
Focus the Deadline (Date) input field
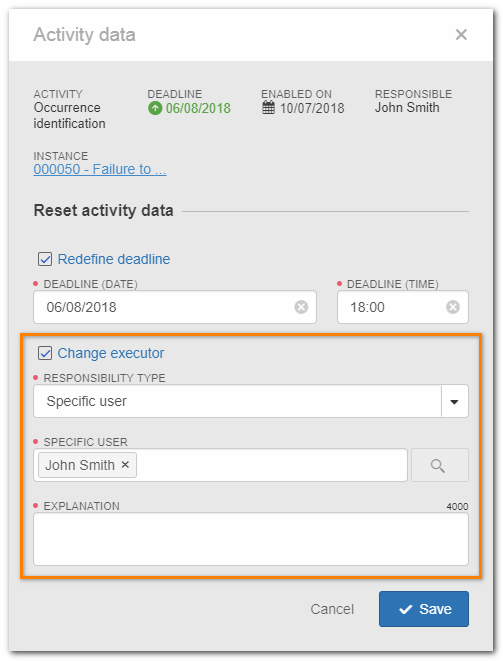175,307
